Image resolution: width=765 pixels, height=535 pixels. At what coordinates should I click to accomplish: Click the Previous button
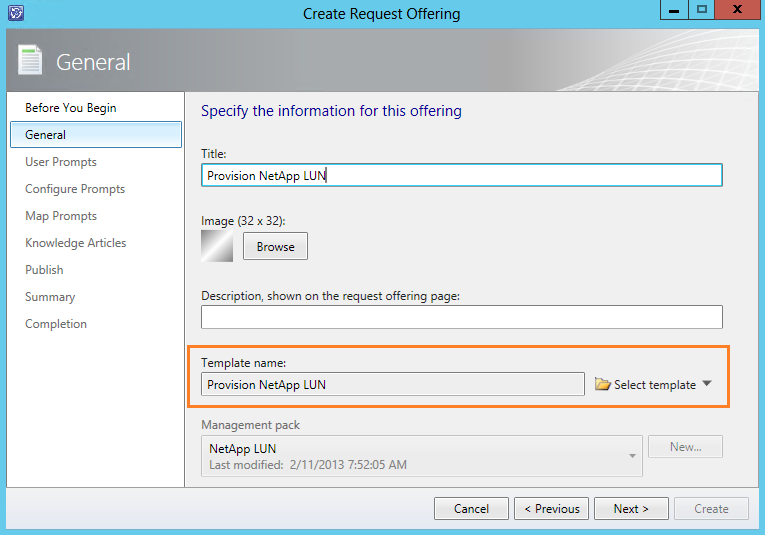pos(551,509)
